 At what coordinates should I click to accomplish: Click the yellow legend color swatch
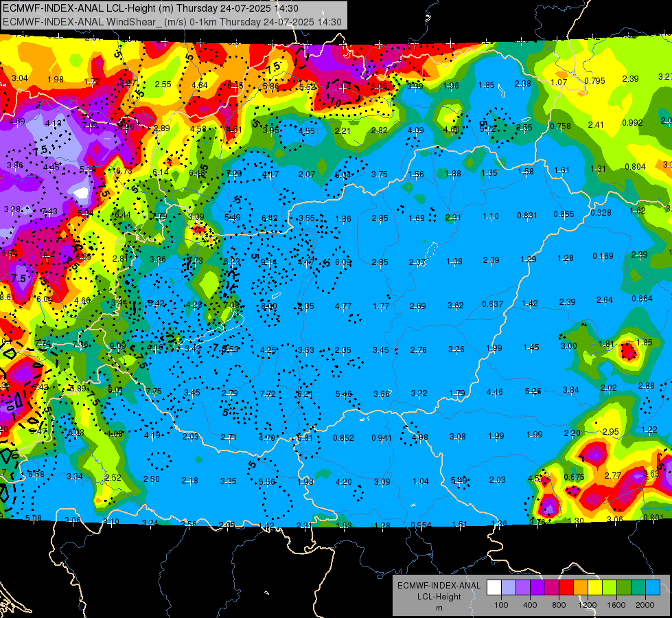[595, 588]
